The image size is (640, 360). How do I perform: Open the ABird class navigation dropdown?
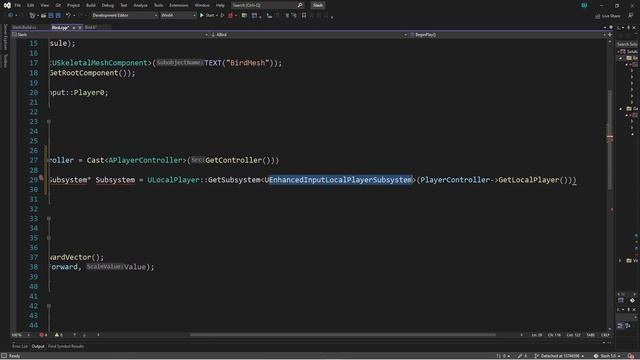click(x=309, y=35)
